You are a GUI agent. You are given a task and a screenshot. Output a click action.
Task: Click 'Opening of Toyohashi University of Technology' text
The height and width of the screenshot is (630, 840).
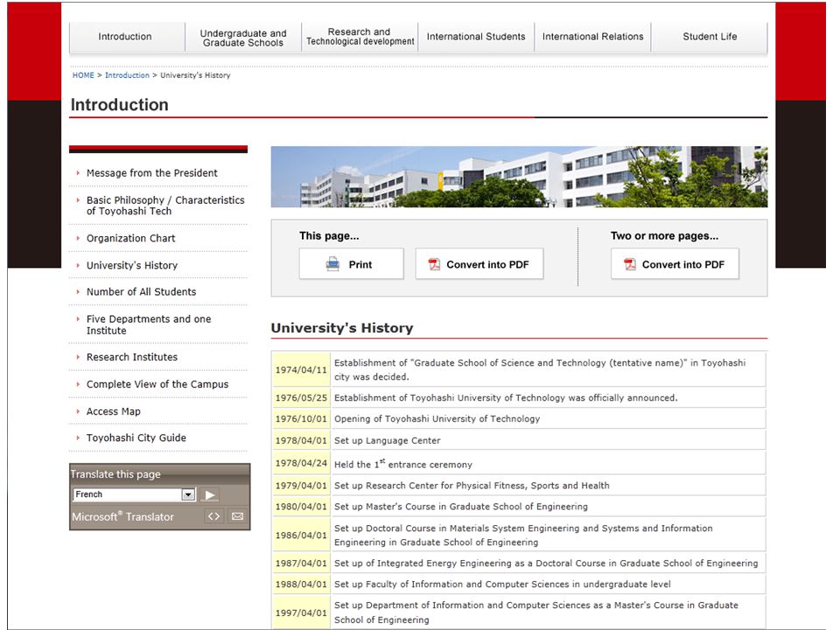(437, 419)
